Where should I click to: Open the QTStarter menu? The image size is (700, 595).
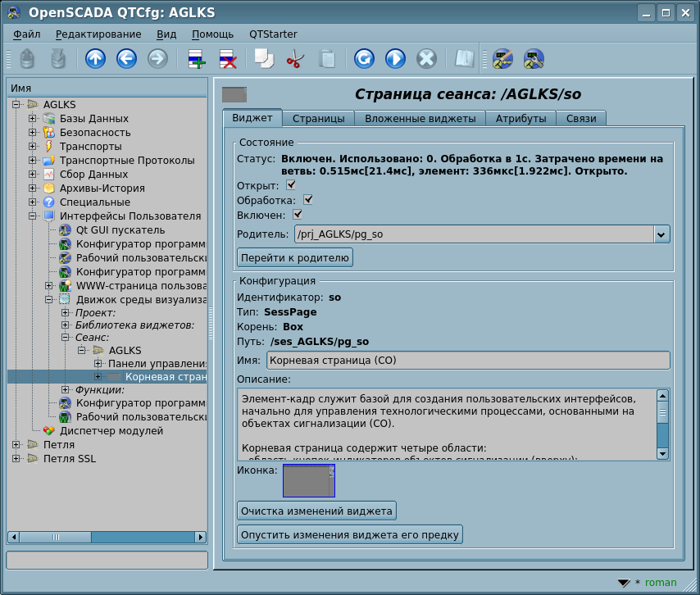point(273,34)
